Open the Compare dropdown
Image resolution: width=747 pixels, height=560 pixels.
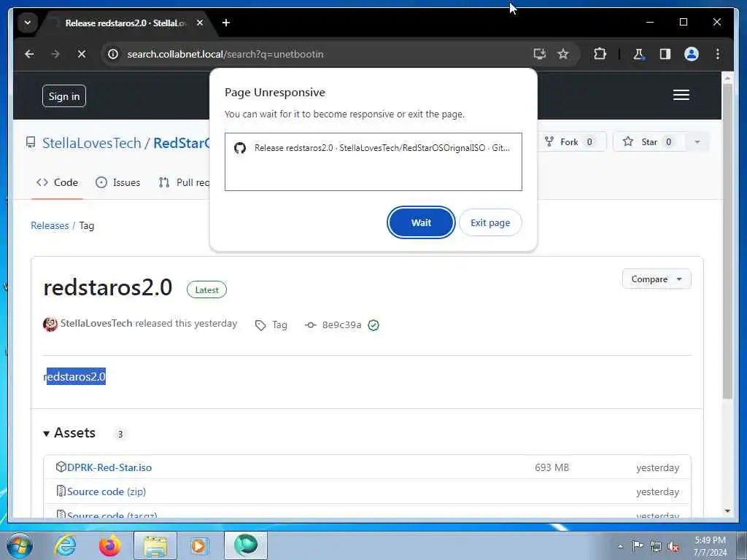656,279
